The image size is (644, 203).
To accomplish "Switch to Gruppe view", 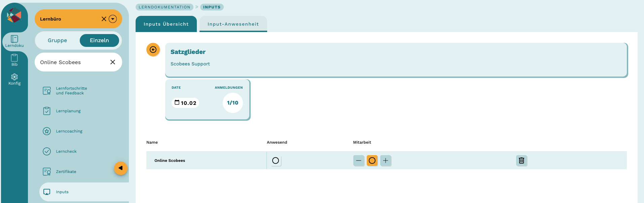I will [x=57, y=40].
